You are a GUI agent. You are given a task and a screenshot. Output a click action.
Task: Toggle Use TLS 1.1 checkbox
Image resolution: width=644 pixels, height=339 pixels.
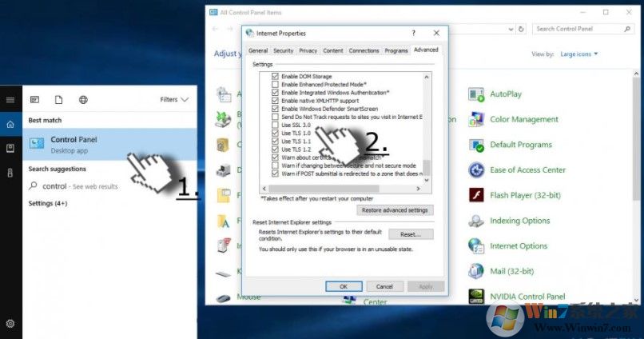click(275, 141)
